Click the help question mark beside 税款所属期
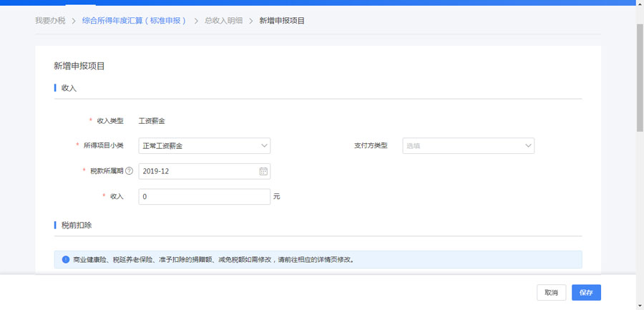Image resolution: width=644 pixels, height=310 pixels. [x=130, y=171]
